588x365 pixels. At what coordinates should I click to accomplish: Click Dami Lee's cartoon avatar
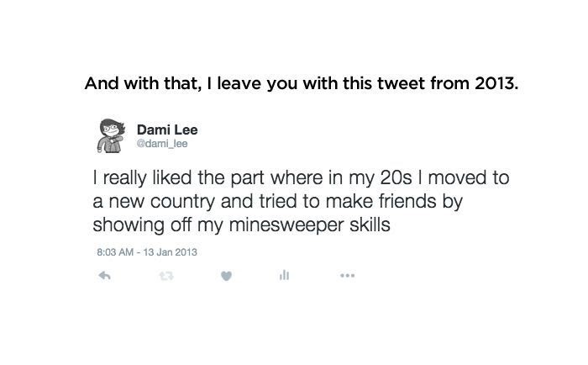point(110,137)
